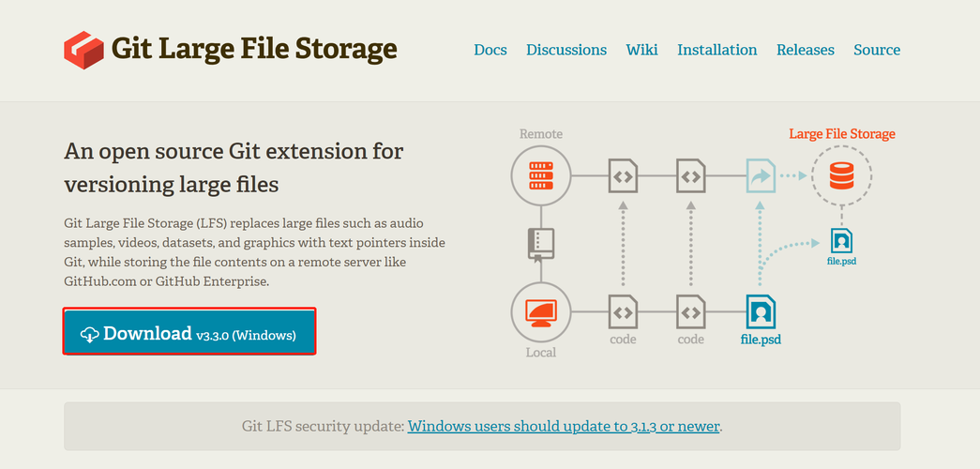Click the second code file icon on the Remote row
The height and width of the screenshot is (469, 980).
click(690, 175)
